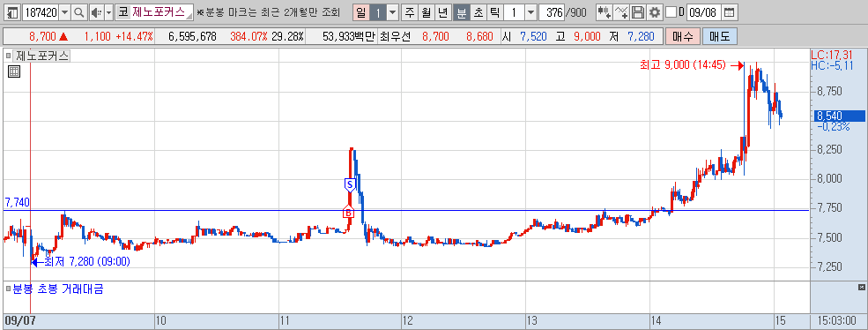
Task: Open chart settings gear icon
Action: (655, 11)
